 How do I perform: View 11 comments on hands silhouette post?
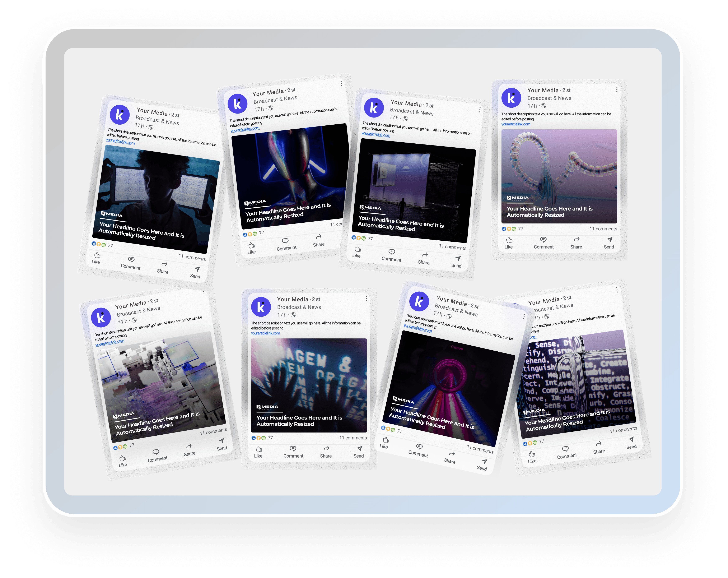[x=353, y=438]
